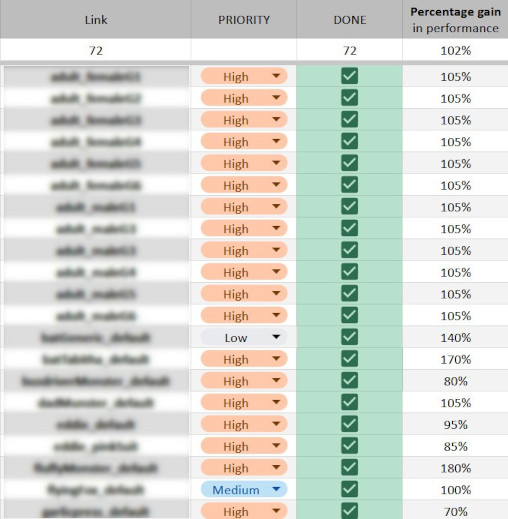Select Percentage gain in performance header

(455, 19)
